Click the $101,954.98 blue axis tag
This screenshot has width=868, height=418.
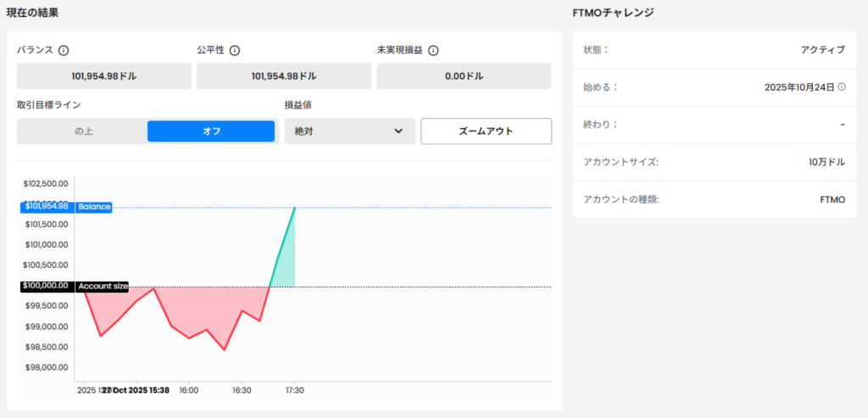pyautogui.click(x=46, y=206)
